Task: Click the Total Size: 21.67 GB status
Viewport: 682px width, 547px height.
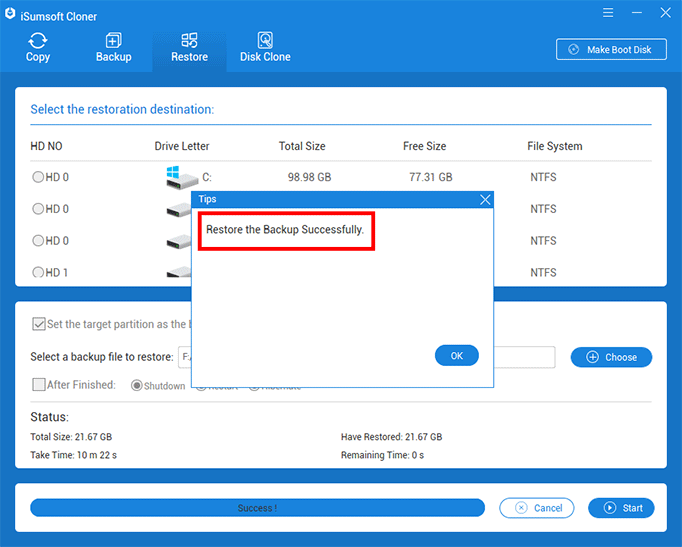Action: pos(71,437)
